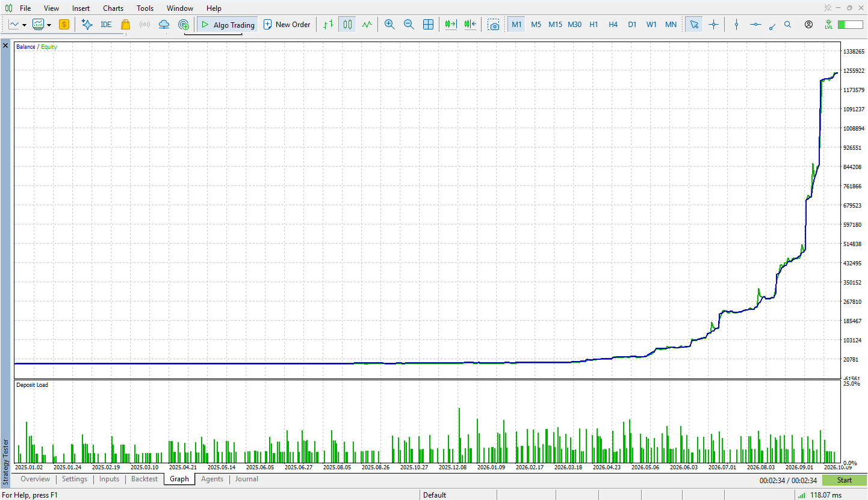Select the M5 timeframe
The image size is (868, 500).
[x=536, y=25]
